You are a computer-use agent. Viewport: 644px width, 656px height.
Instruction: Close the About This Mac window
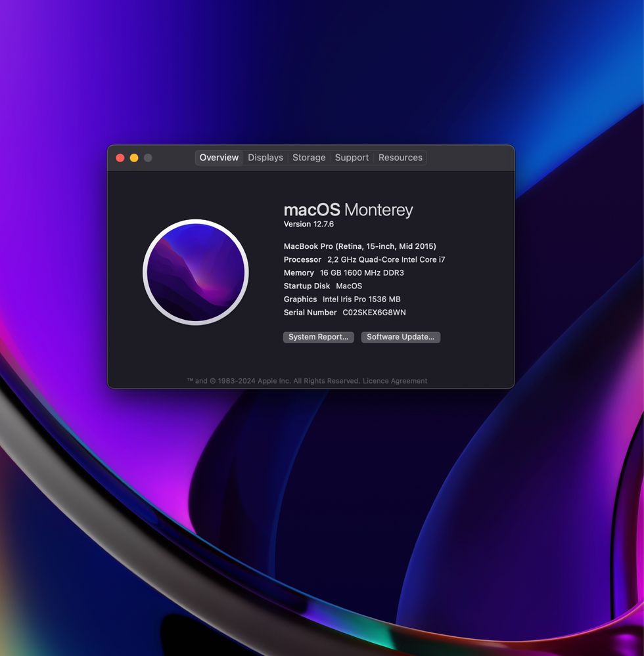pos(120,158)
